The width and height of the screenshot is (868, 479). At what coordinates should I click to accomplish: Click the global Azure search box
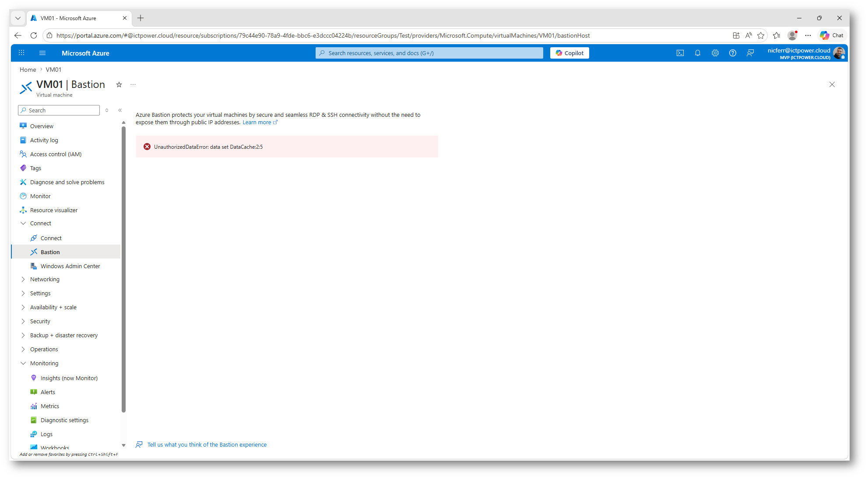point(429,53)
